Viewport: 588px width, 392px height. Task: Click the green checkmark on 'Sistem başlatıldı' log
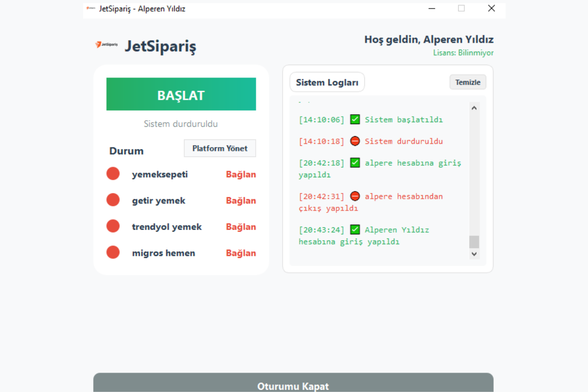[x=355, y=119]
